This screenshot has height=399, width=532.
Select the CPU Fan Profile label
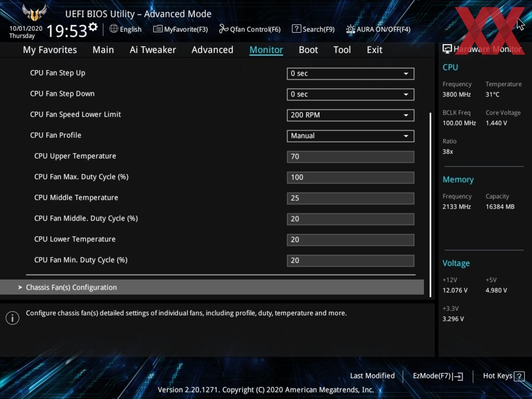pos(56,135)
